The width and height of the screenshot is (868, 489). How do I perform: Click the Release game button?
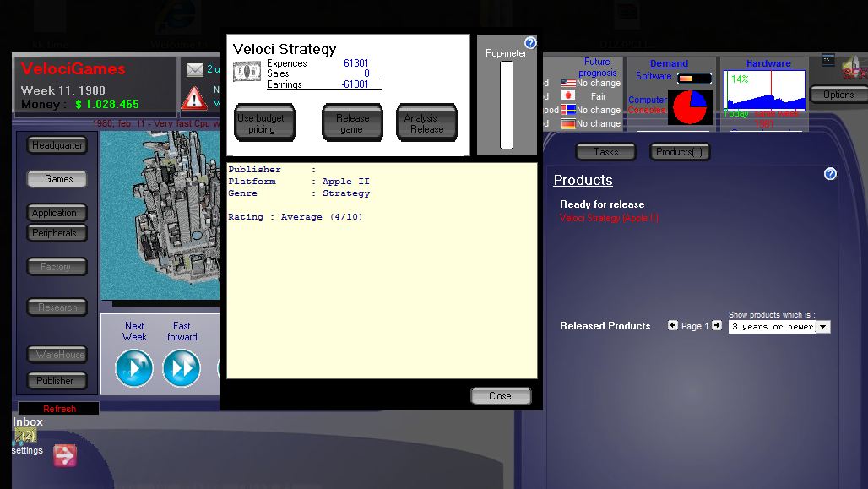pyautogui.click(x=352, y=123)
